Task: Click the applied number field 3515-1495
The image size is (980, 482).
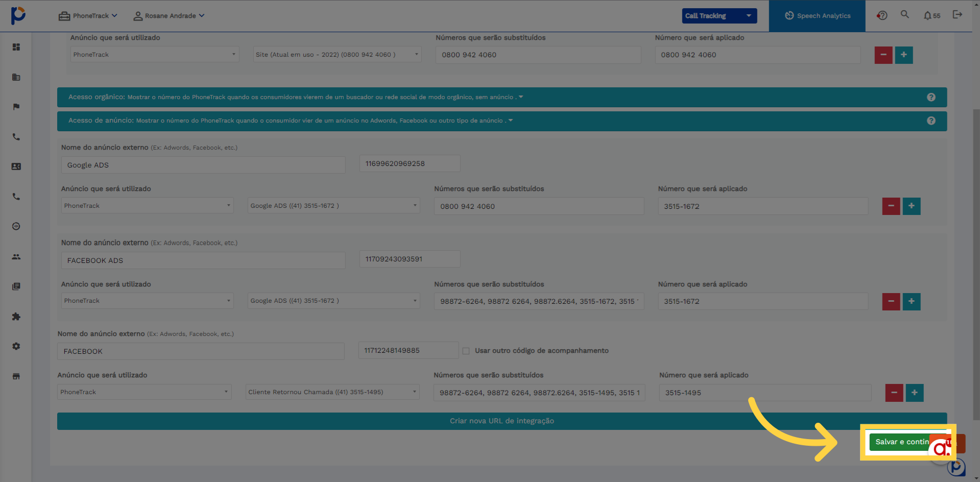Action: [765, 393]
